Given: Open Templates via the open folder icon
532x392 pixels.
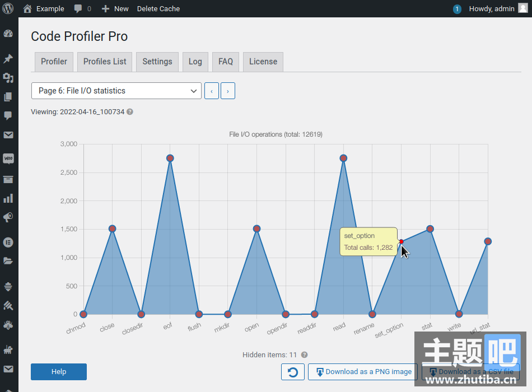Looking at the screenshot, I should point(8,260).
